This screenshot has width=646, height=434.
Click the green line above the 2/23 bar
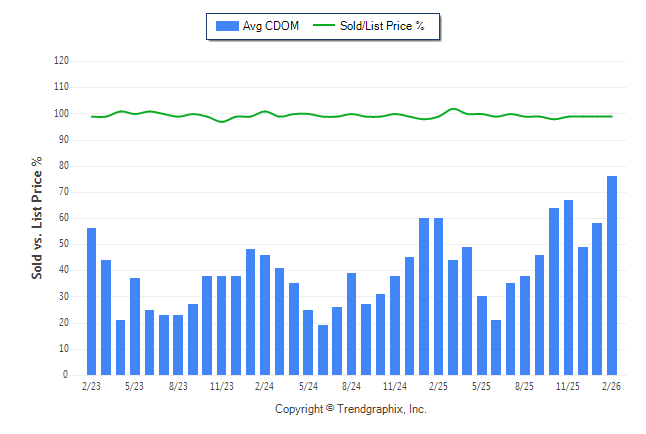pyautogui.click(x=92, y=117)
